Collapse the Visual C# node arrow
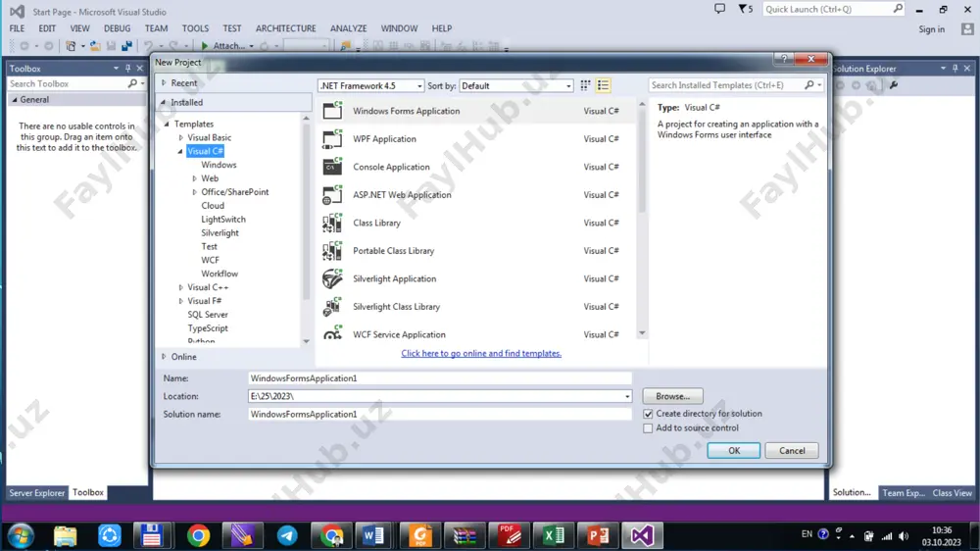The width and height of the screenshot is (980, 551). point(180,151)
